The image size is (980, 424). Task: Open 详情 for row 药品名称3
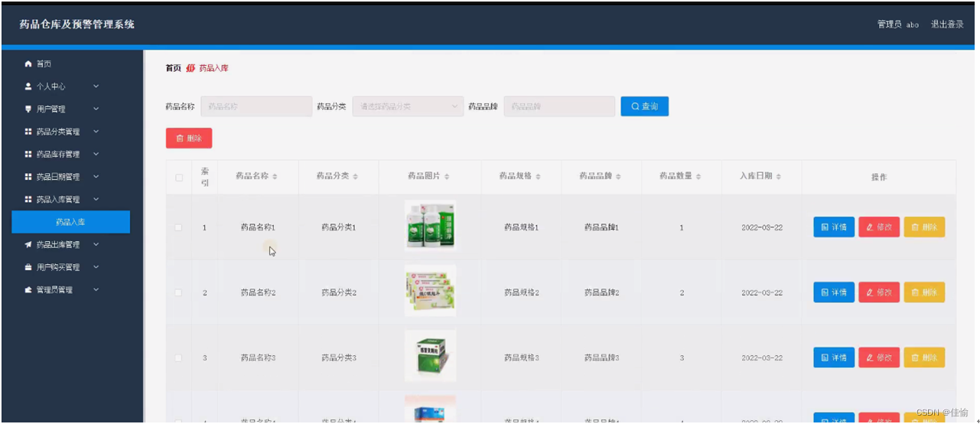(x=834, y=357)
